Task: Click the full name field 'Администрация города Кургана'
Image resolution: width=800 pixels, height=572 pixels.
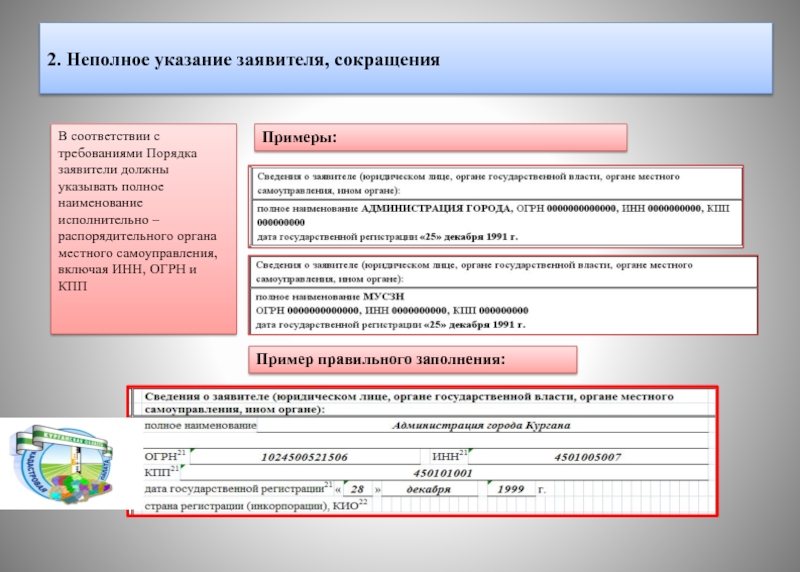Action: (x=482, y=425)
